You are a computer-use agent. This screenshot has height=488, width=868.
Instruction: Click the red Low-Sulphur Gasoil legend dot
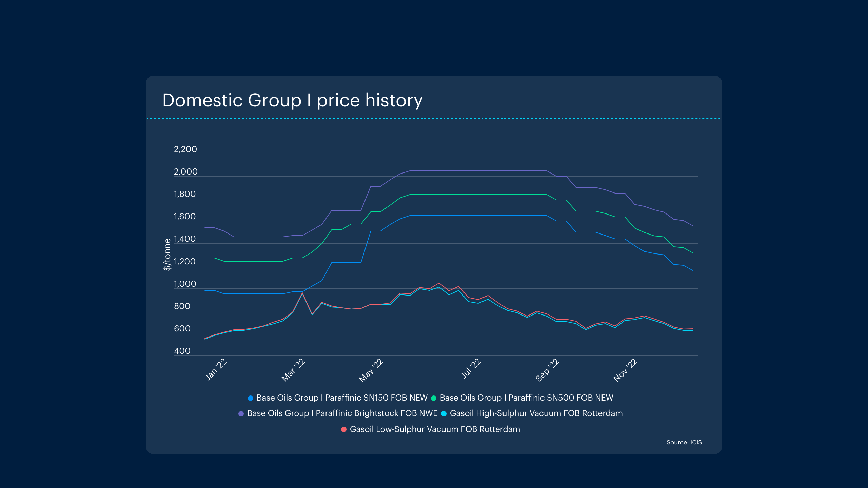pyautogui.click(x=343, y=429)
